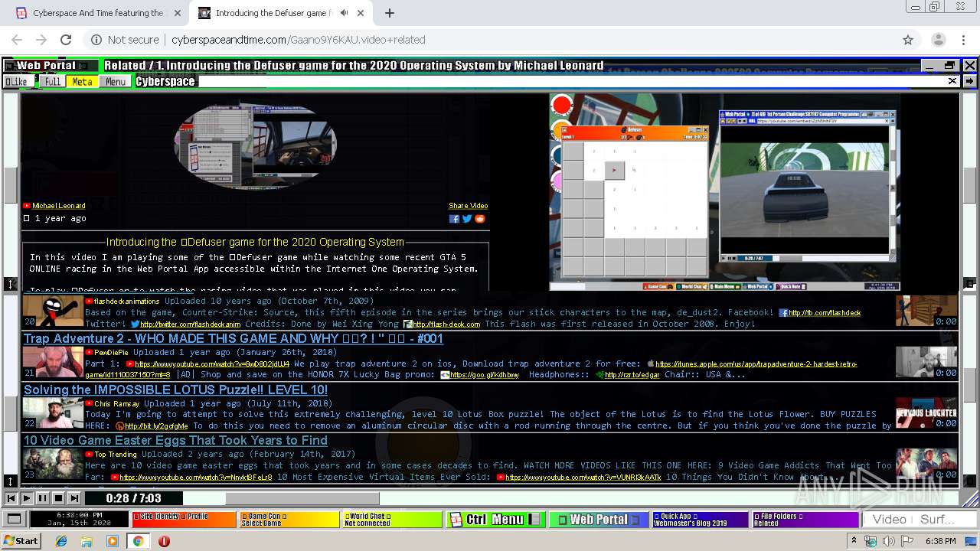980x551 pixels.
Task: Click the system tray volume icon
Action: (x=890, y=541)
